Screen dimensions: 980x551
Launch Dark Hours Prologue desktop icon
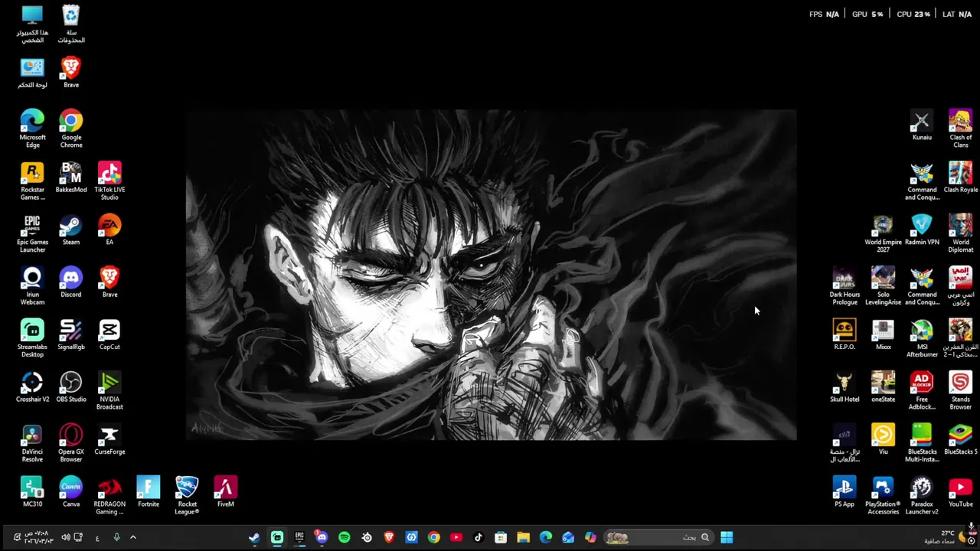click(x=844, y=285)
